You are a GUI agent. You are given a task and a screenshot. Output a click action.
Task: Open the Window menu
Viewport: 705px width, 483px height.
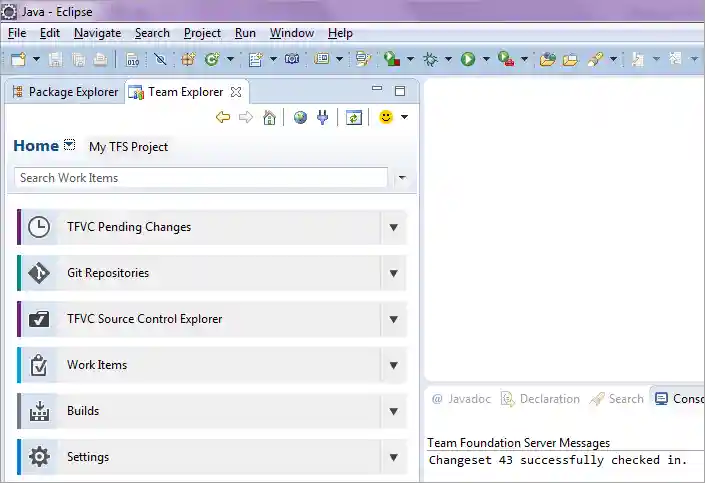(x=292, y=33)
